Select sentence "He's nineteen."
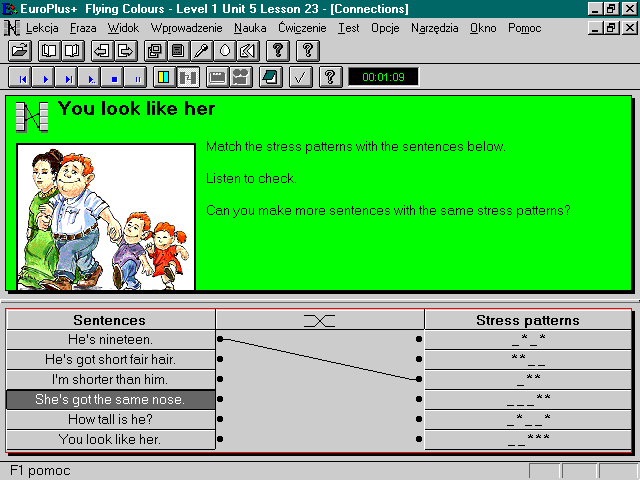 point(110,340)
